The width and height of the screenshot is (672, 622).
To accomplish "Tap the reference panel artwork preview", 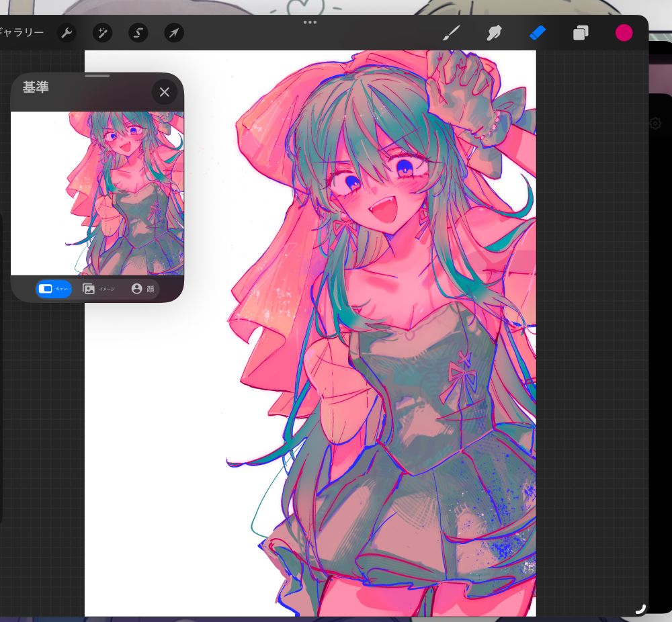I will pos(97,193).
